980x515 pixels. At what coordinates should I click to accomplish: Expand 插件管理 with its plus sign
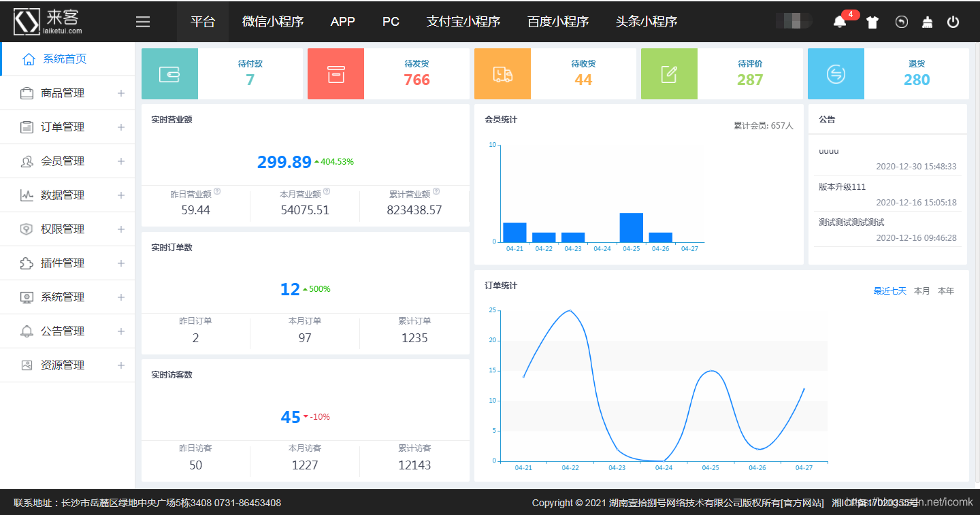121,263
